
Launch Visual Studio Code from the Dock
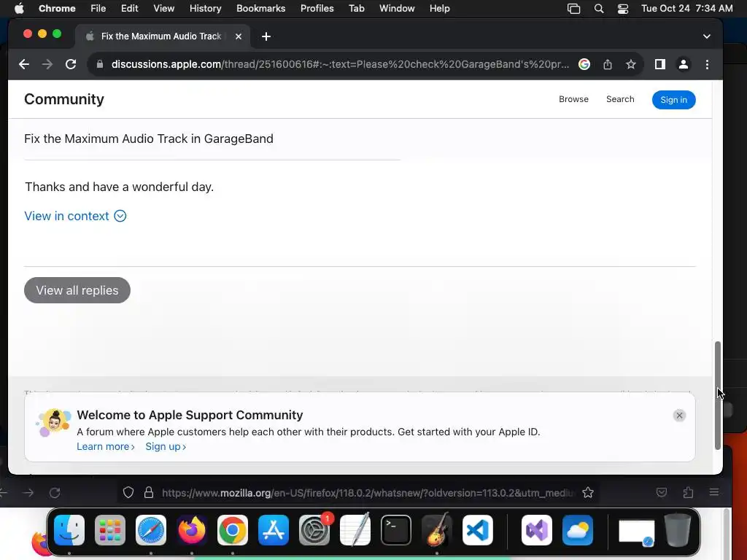click(x=478, y=530)
